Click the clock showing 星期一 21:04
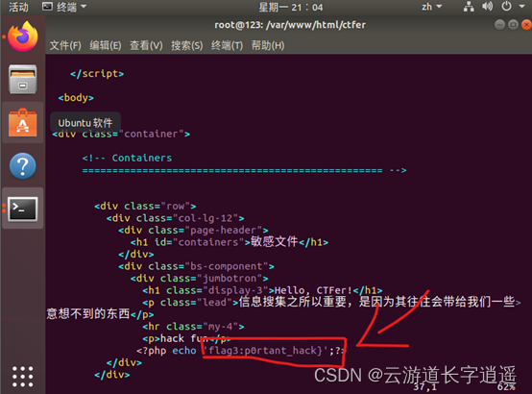532x394 pixels. click(x=290, y=7)
